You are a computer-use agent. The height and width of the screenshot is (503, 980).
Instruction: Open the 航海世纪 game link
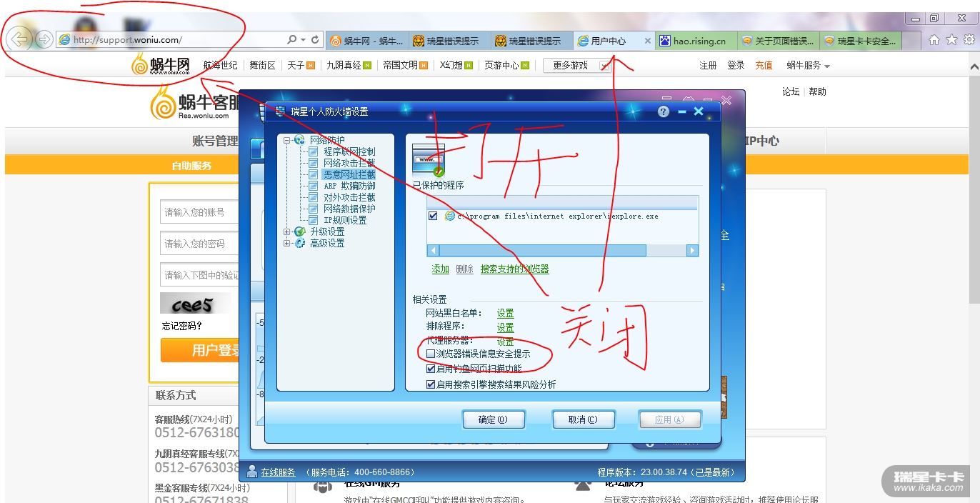(220, 65)
